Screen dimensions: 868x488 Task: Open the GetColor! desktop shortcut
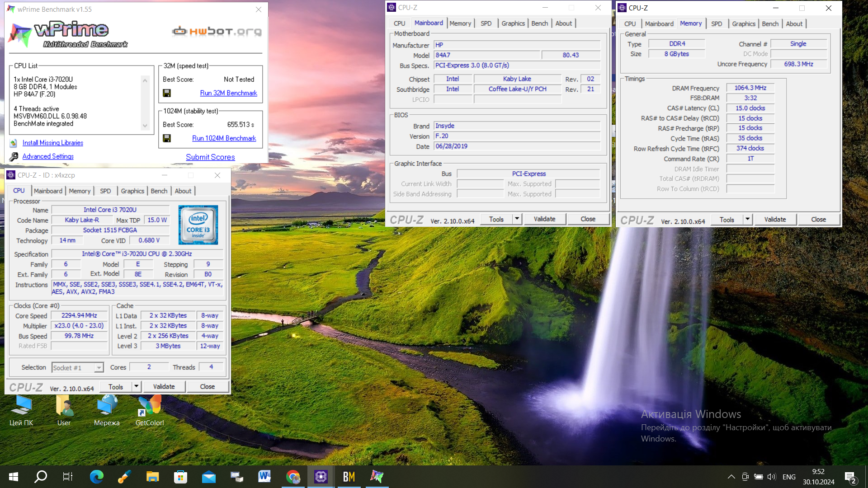pos(150,410)
